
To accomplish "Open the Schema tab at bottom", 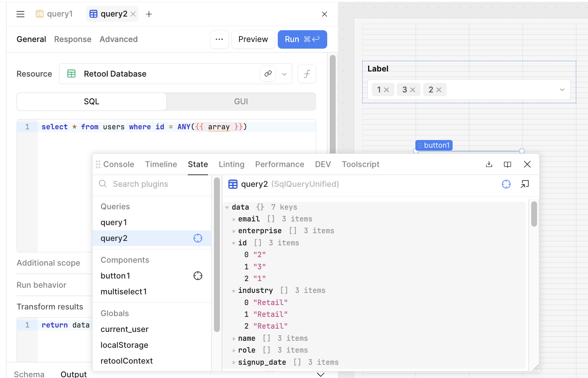I will tap(29, 374).
